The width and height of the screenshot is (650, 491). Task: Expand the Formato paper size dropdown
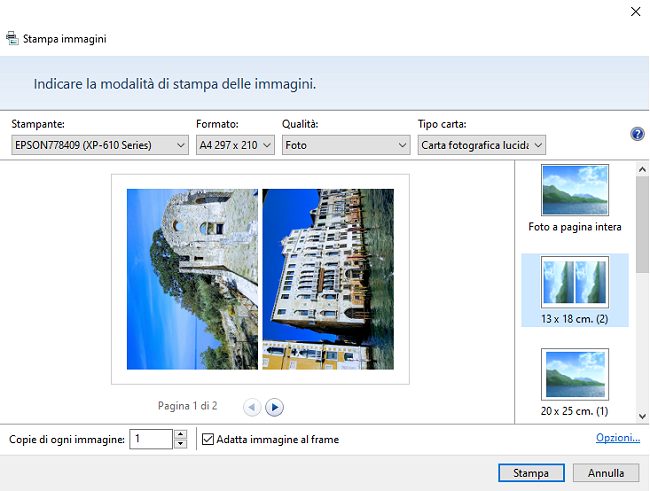tap(235, 145)
